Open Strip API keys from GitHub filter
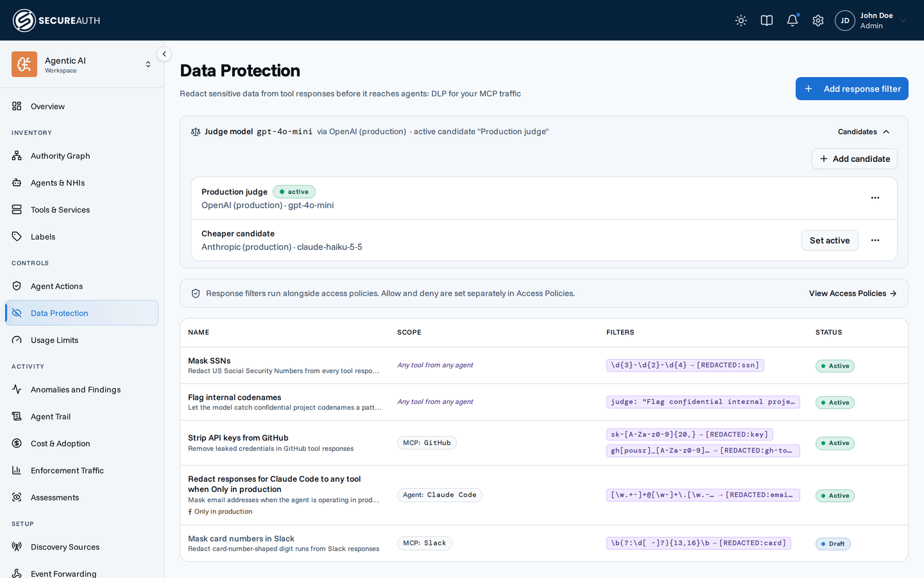Screen dimensions: 924x578 pos(544,443)
